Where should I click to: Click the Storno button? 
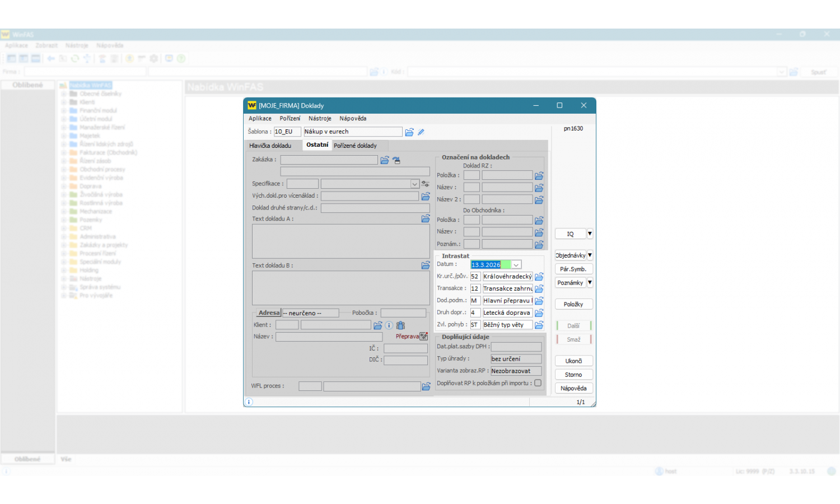click(573, 375)
